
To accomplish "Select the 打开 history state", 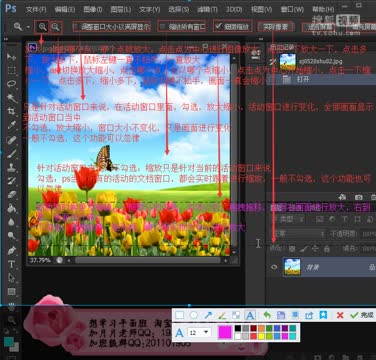I will (321, 79).
